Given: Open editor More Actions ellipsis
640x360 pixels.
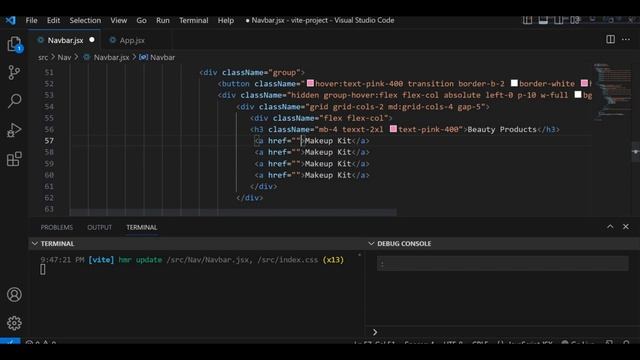Looking at the screenshot, I should [x=626, y=39].
